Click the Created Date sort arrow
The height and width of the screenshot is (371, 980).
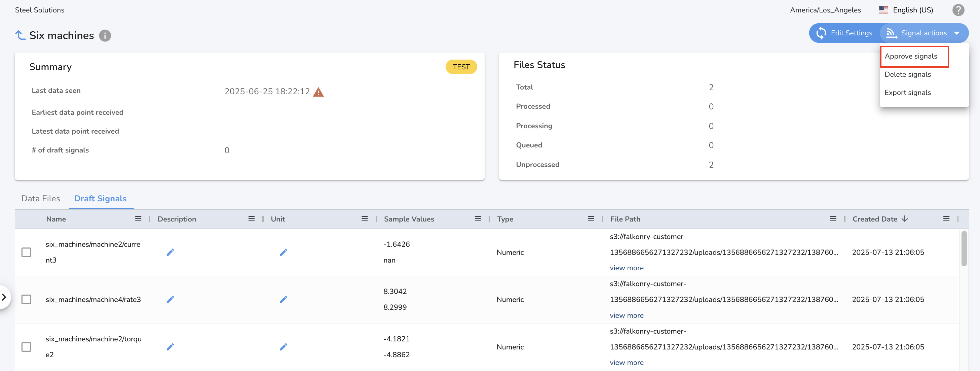pos(905,218)
